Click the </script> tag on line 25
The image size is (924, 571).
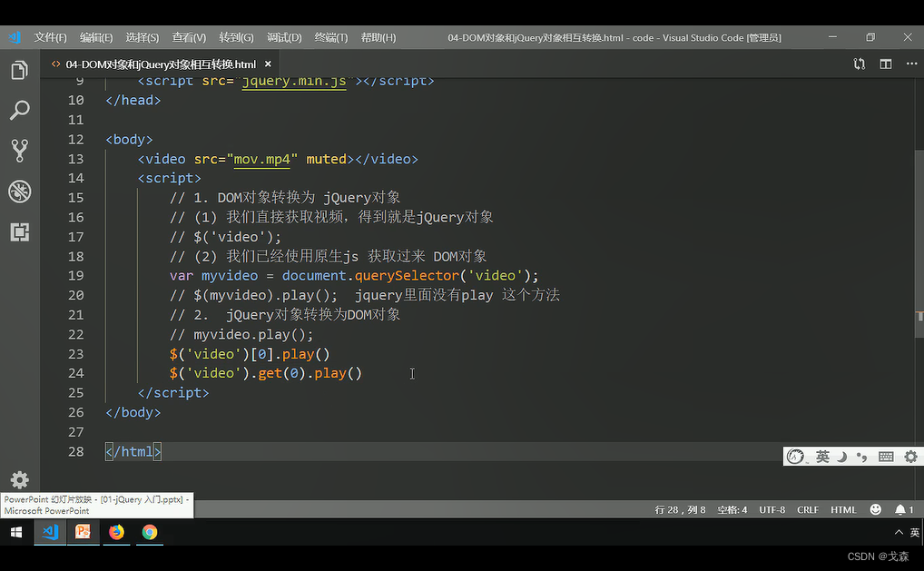(x=173, y=393)
